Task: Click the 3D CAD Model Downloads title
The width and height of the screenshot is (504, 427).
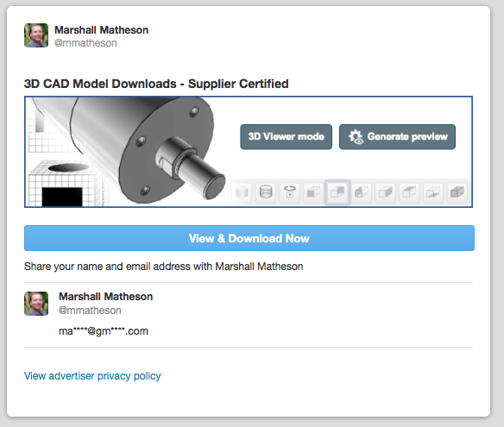Action: 156,84
